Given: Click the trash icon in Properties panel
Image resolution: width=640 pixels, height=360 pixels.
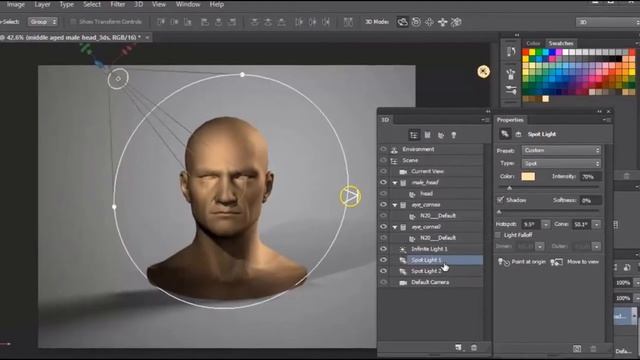Looking at the screenshot, I should pos(593,349).
